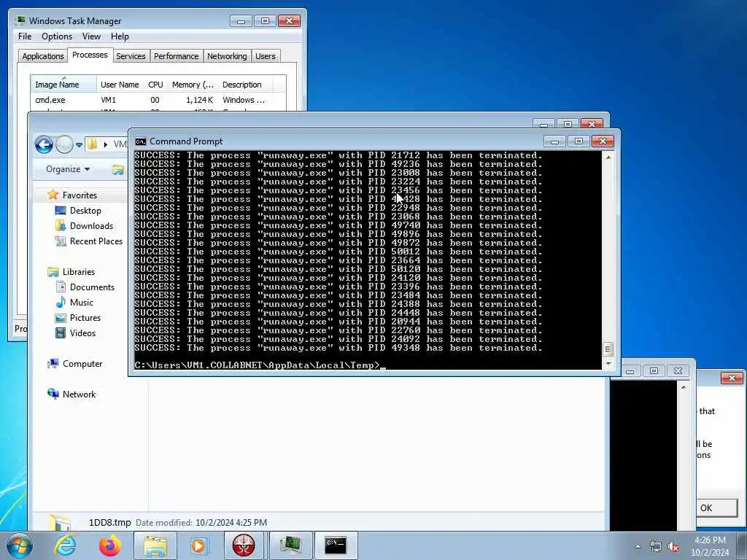Image resolution: width=747 pixels, height=560 pixels.
Task: Open Task Manager Options menu
Action: pos(57,36)
